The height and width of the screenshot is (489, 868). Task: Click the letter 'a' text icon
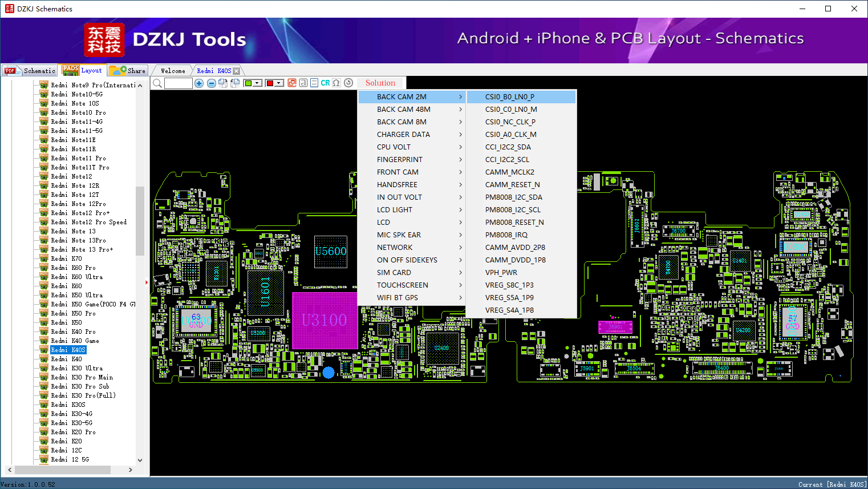[303, 83]
